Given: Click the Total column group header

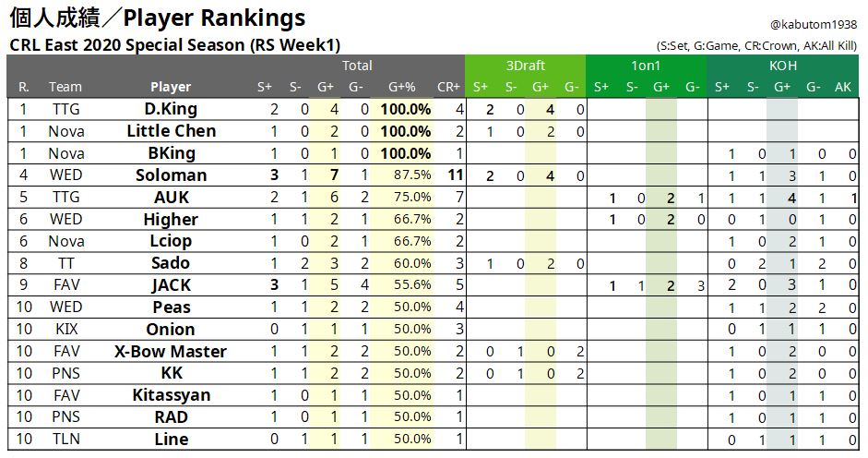Looking at the screenshot, I should coord(357,66).
